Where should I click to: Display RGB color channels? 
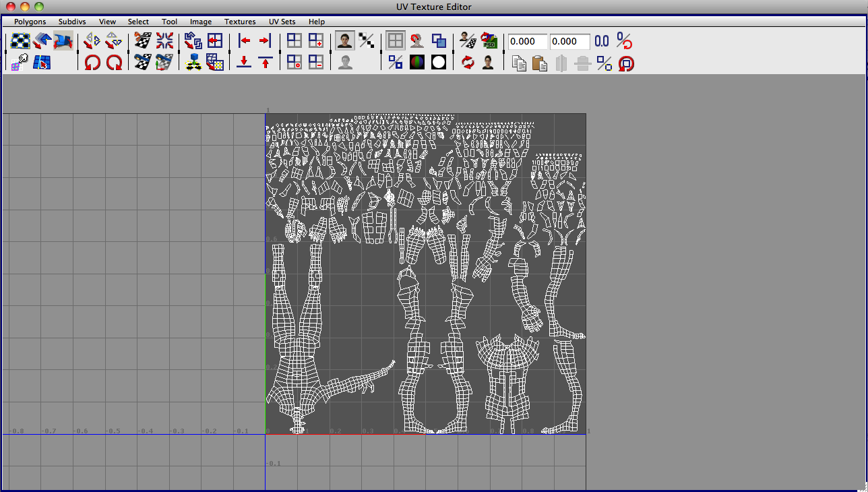(416, 62)
